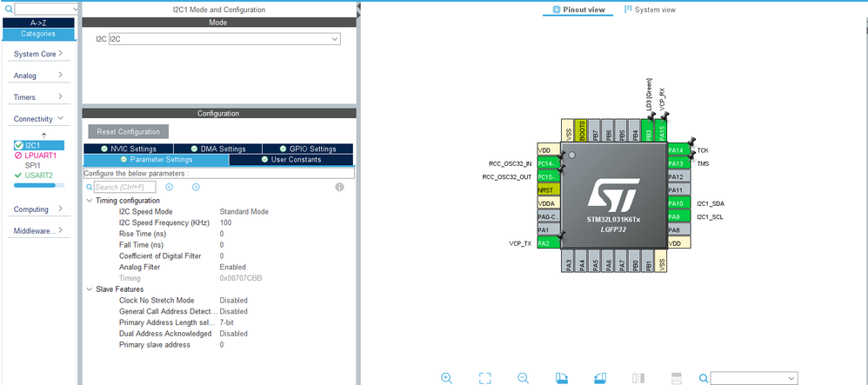Rotate the chip counter-clockwise
This screenshot has width=868, height=385.
(x=600, y=378)
